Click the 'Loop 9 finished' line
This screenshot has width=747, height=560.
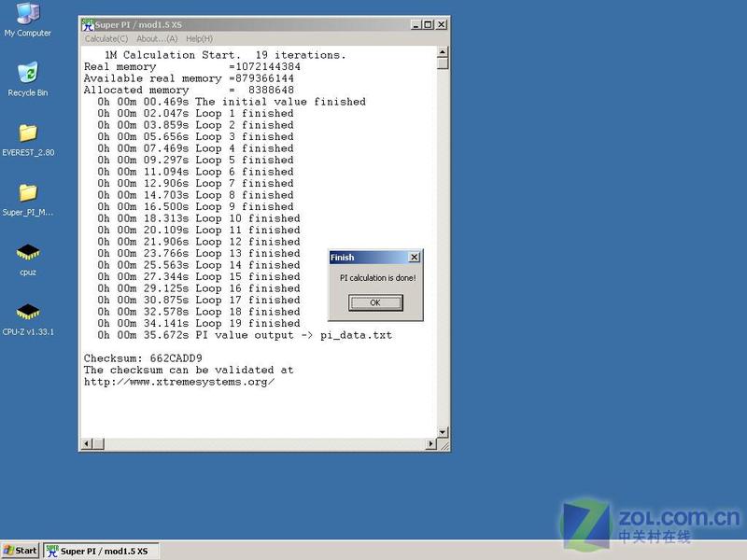(x=195, y=206)
